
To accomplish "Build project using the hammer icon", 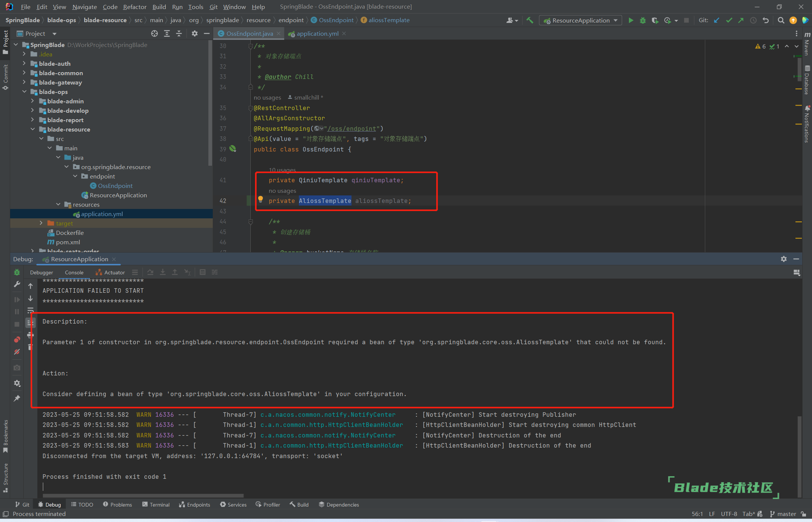I will pos(530,20).
